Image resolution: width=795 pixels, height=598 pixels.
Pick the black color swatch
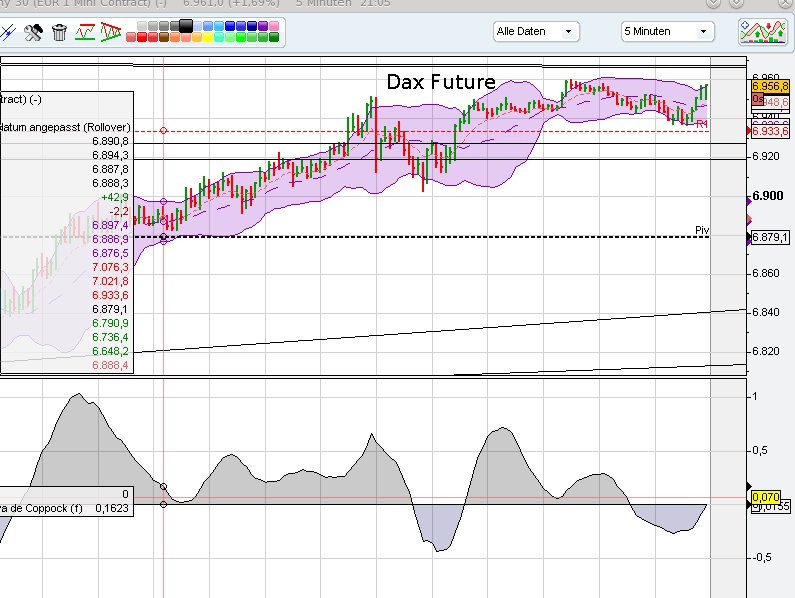pyautogui.click(x=186, y=26)
